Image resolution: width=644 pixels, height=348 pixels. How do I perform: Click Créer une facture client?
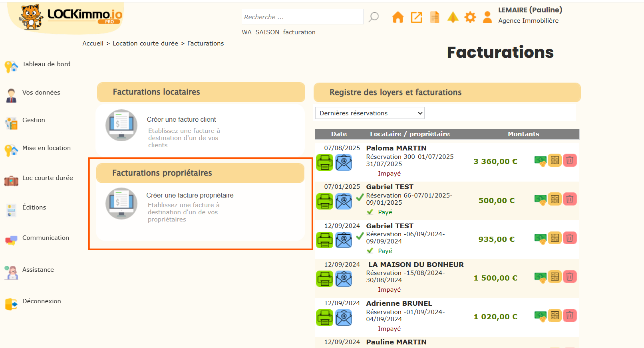click(x=181, y=119)
